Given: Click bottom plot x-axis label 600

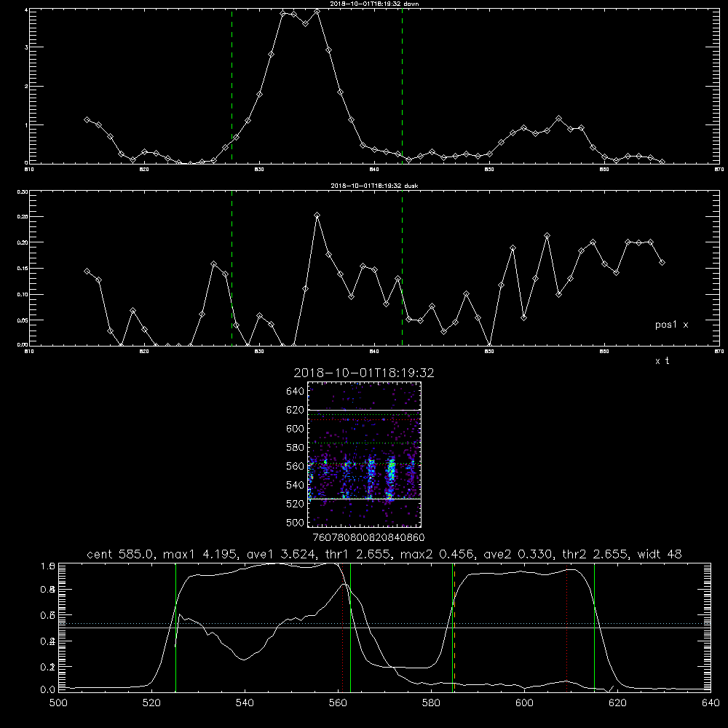Looking at the screenshot, I should click(x=524, y=703).
